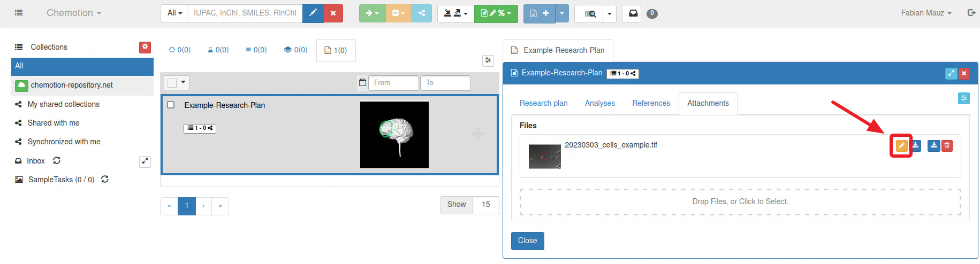Delete the 20230303_cells_example.tif attachment
The image size is (980, 264).
947,146
